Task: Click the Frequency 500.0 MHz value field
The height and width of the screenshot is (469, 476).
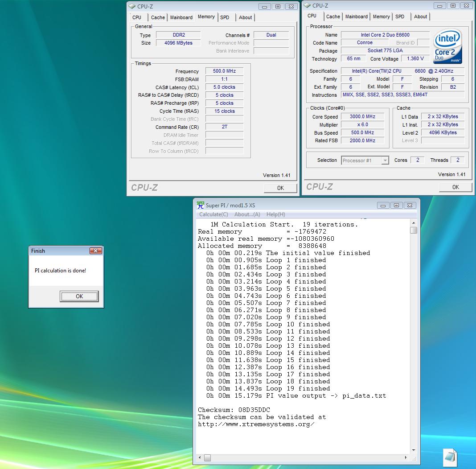Action: (224, 71)
